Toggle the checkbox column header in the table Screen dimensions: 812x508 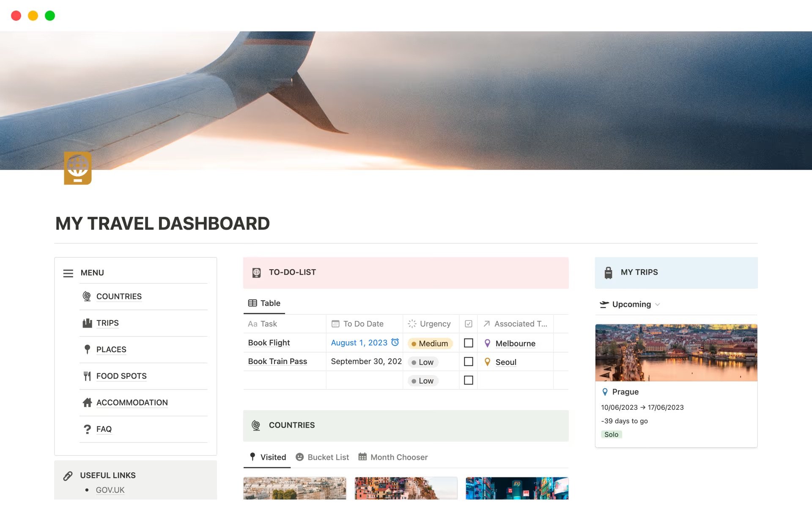tap(468, 323)
